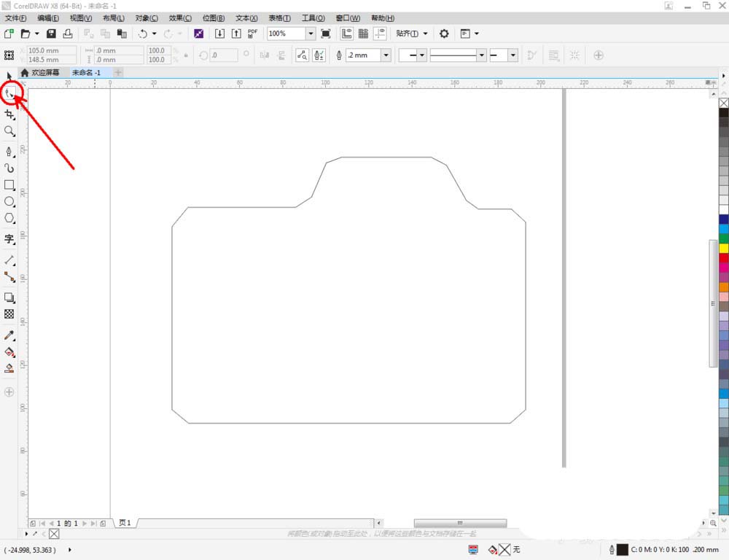Toggle show grid button
Image resolution: width=729 pixels, height=560 pixels.
coord(363,34)
